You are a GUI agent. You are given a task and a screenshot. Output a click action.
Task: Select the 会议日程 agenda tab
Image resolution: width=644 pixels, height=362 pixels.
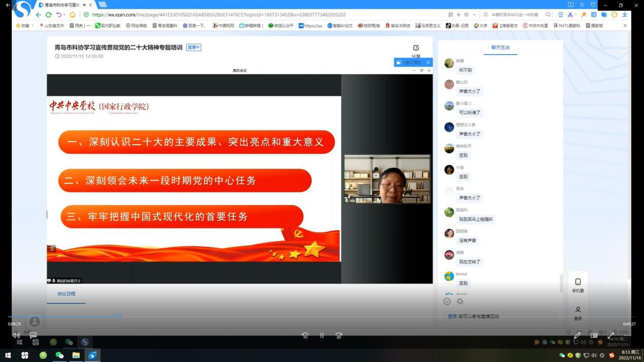tap(66, 293)
